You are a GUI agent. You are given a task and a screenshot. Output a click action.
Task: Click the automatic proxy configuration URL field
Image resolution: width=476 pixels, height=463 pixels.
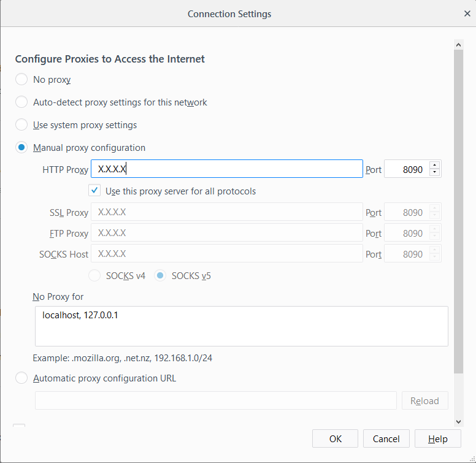pos(215,400)
